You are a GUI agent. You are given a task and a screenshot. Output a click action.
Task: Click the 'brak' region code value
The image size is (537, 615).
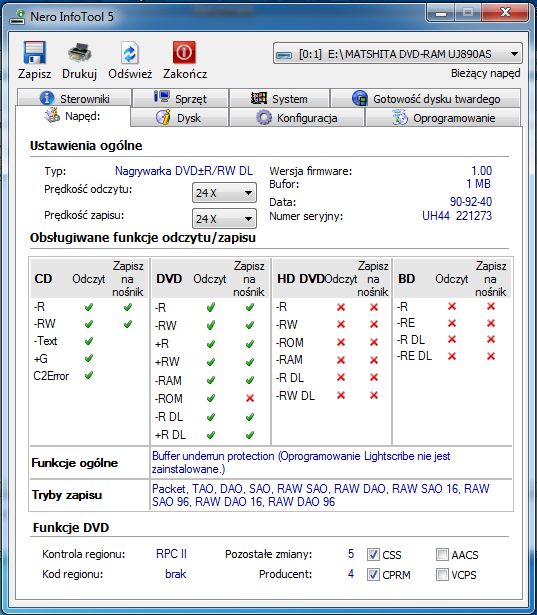176,574
